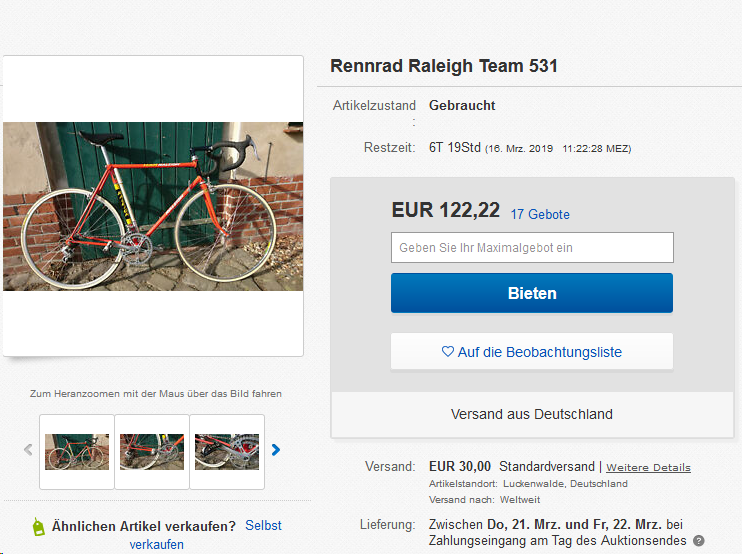Select the second bike thumbnail
Viewport: 742px width, 554px height.
tap(152, 451)
